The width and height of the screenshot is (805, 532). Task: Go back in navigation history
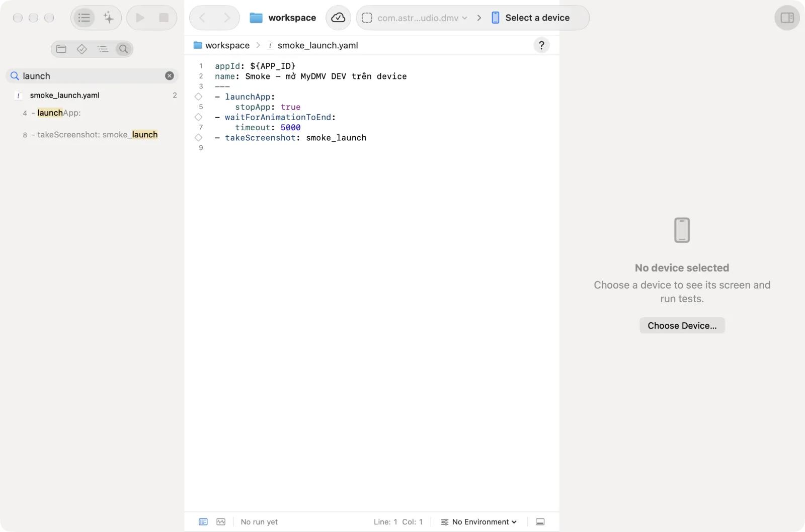point(202,18)
